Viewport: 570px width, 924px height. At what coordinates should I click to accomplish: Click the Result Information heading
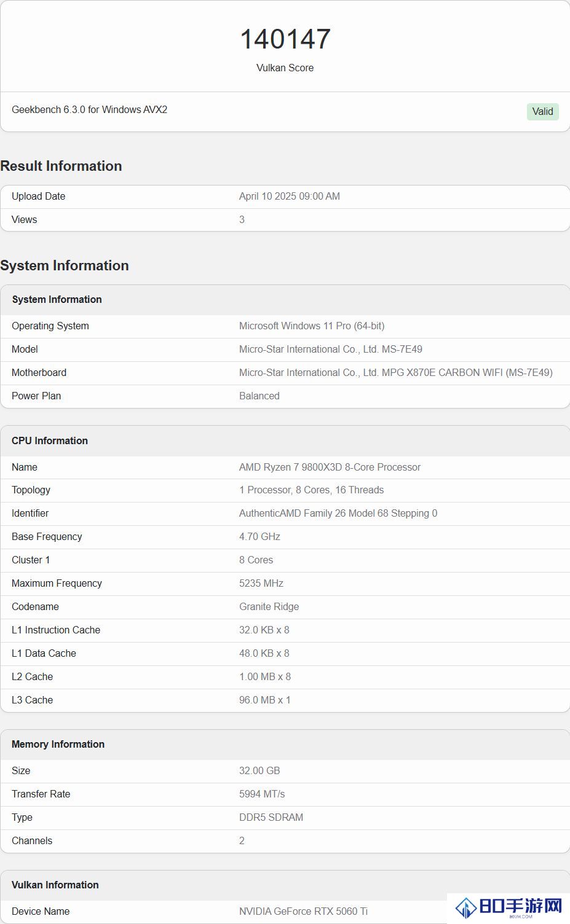(x=61, y=166)
